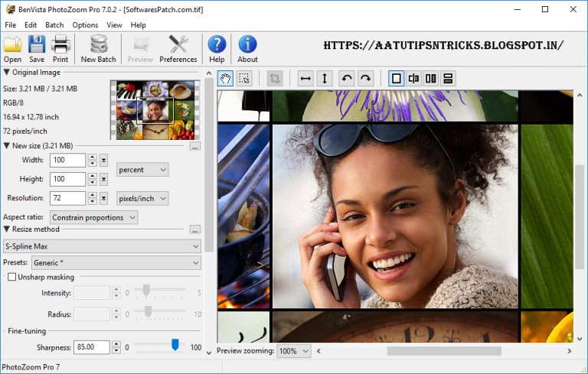
Task: Open the File menu
Action: 11,25
